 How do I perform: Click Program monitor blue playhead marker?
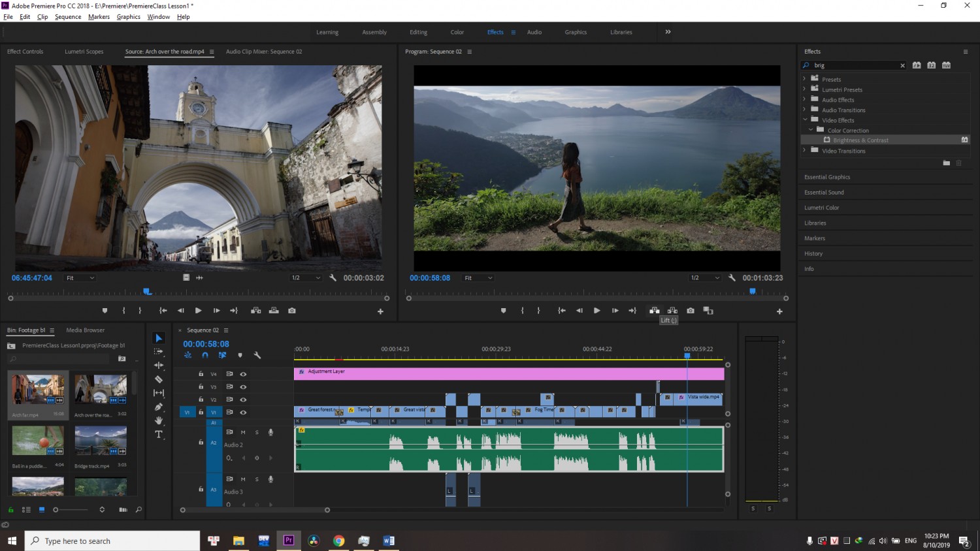(753, 291)
